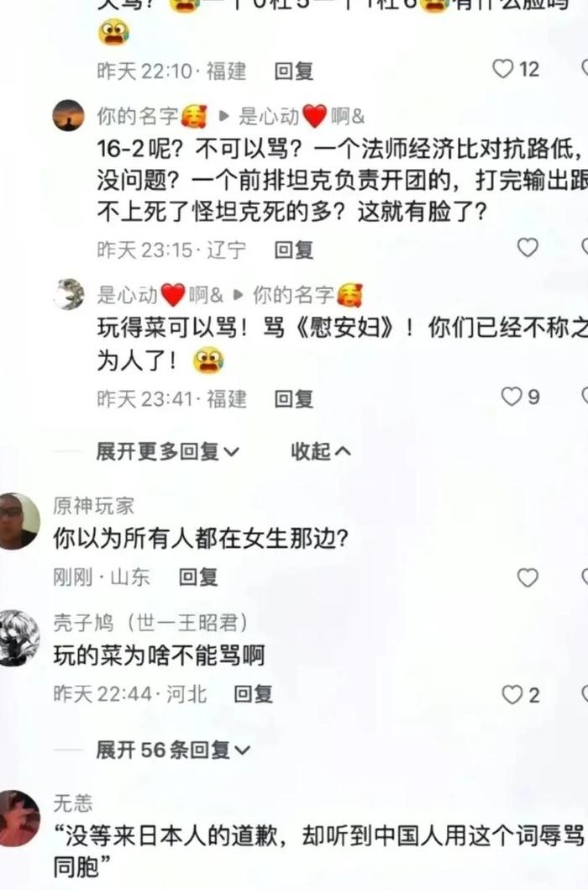This screenshot has height=890, width=588.
Task: Open 是心动 commenter's avatar
Action: click(x=69, y=294)
